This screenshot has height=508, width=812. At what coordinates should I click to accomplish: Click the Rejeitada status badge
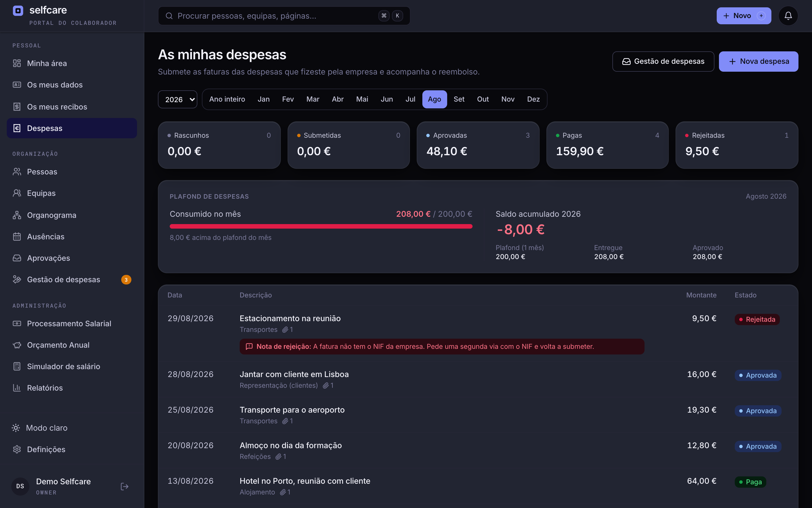pos(757,319)
